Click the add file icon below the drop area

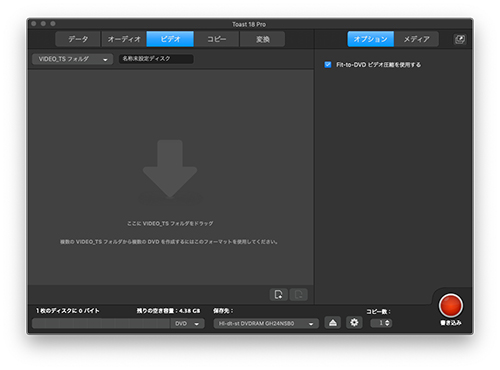click(278, 295)
